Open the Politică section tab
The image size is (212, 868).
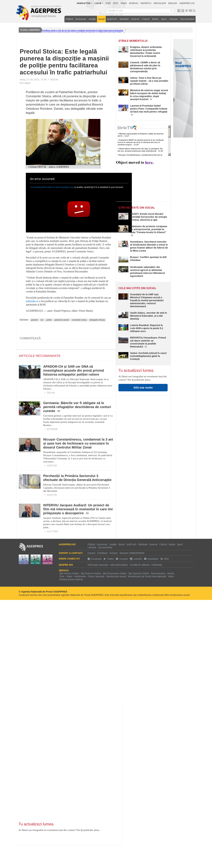69,19
